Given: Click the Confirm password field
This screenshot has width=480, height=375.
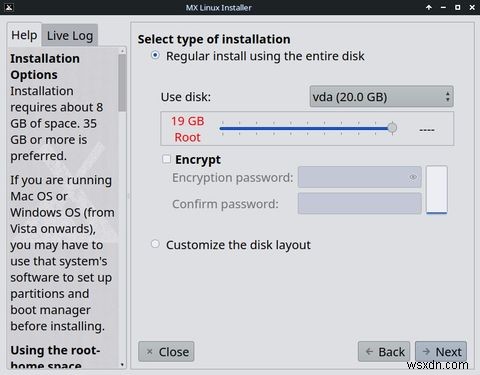Looking at the screenshot, I should [359, 203].
